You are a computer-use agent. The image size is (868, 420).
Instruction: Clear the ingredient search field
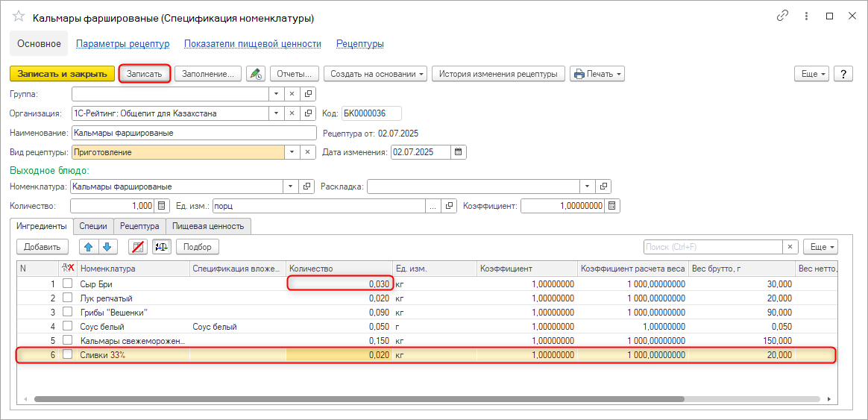point(790,247)
